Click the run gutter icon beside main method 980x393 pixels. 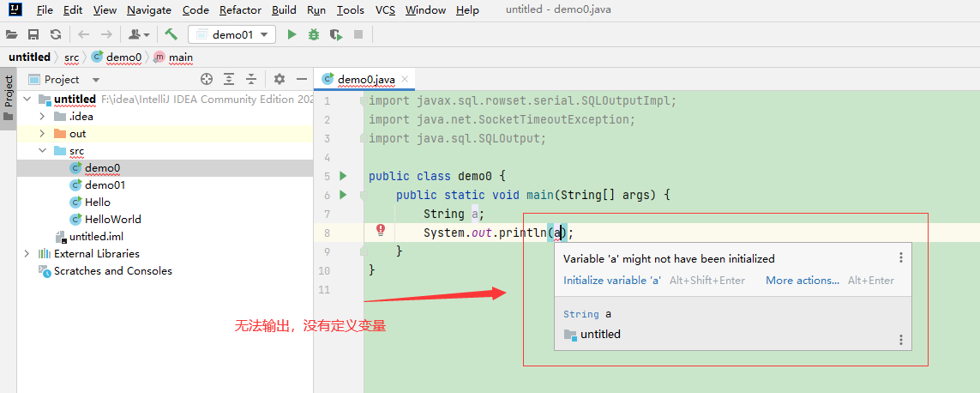342,196
